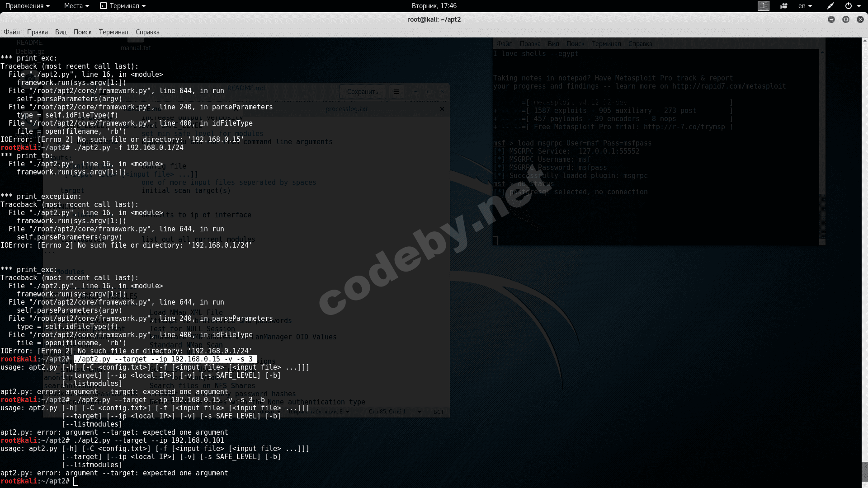Click the cursor at the last shell prompt
The image size is (868, 488).
tap(76, 481)
